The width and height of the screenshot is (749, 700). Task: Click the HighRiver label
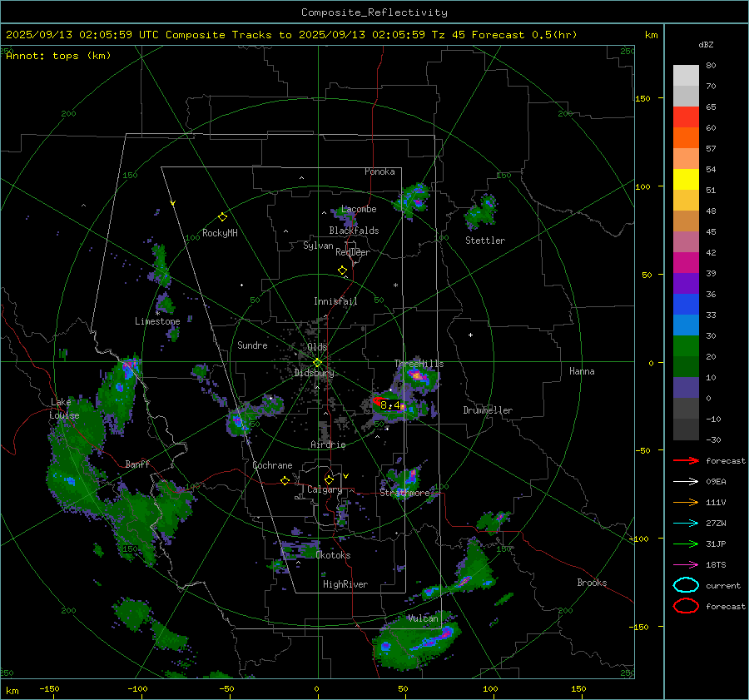[345, 584]
